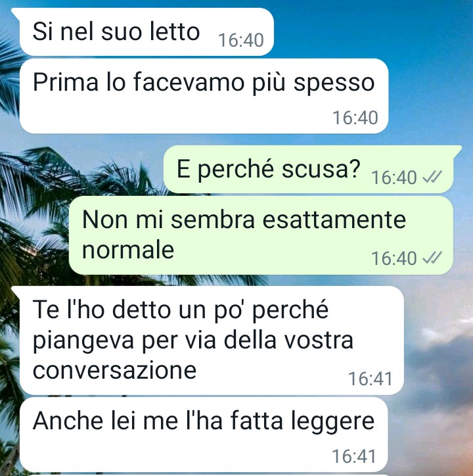473x476 pixels.
Task: Click the 16:40 timestamp under 'più spesso'
Action: (x=355, y=118)
